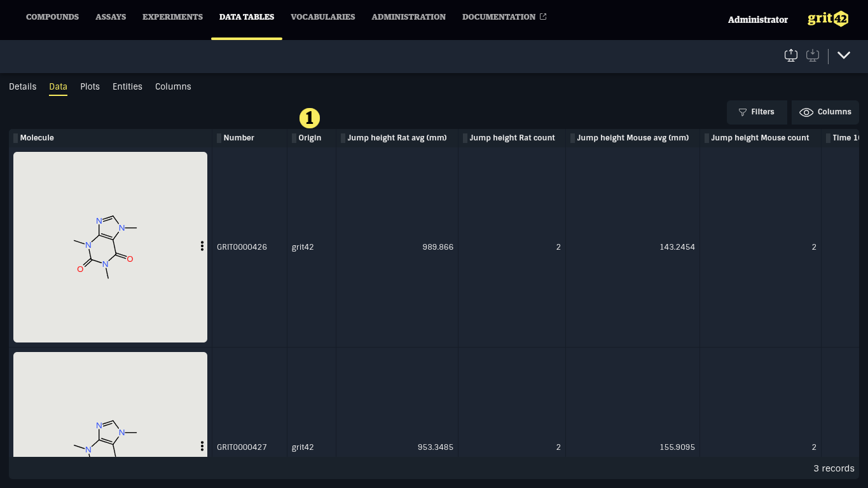Viewport: 868px width, 488px height.
Task: Open the VOCABULARIES menu
Action: point(322,17)
